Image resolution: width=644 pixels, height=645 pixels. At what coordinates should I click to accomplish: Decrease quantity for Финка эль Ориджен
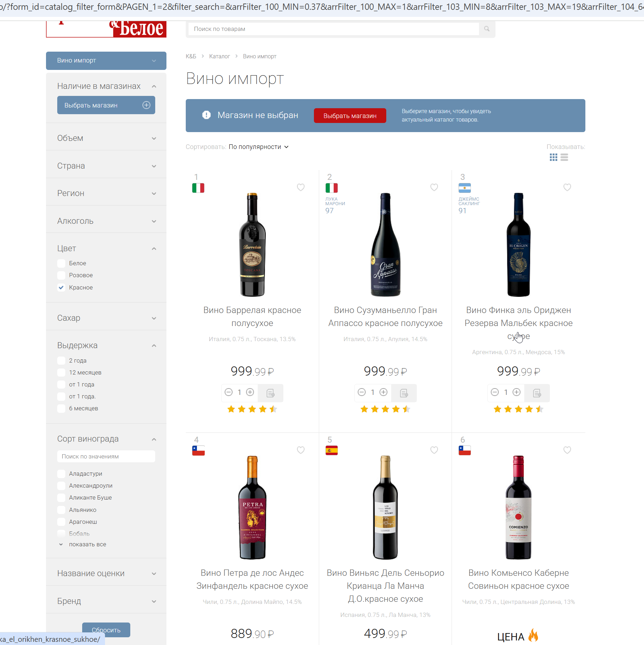pos(495,392)
